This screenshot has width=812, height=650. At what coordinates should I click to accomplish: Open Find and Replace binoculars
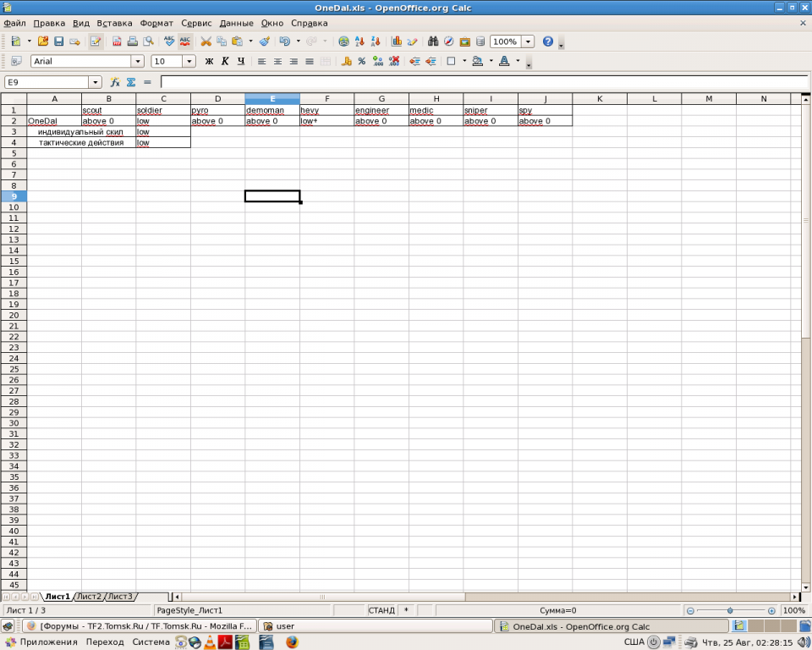(x=433, y=41)
